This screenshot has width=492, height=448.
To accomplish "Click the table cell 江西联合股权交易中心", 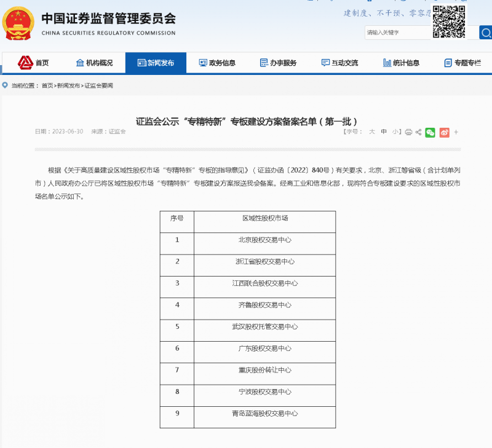I will (265, 283).
